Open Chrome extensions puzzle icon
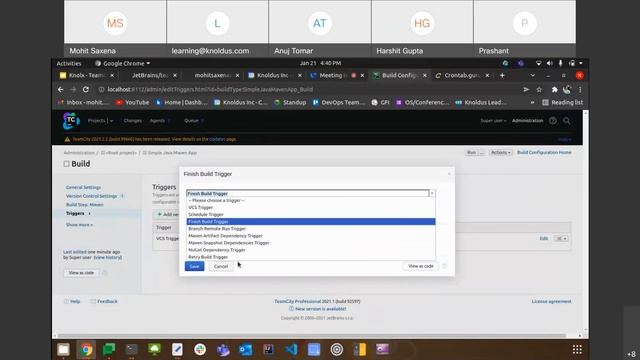Image resolution: width=640 pixels, height=360 pixels. click(x=554, y=89)
